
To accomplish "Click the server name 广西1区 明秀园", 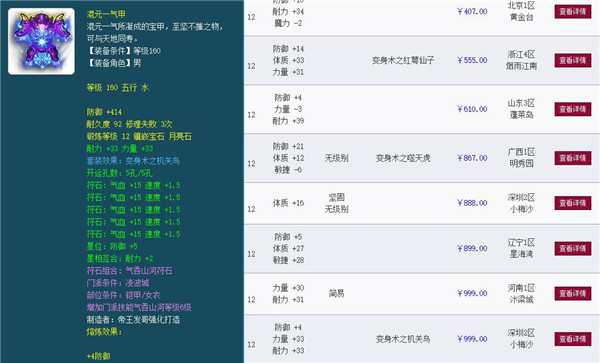I will click(521, 158).
